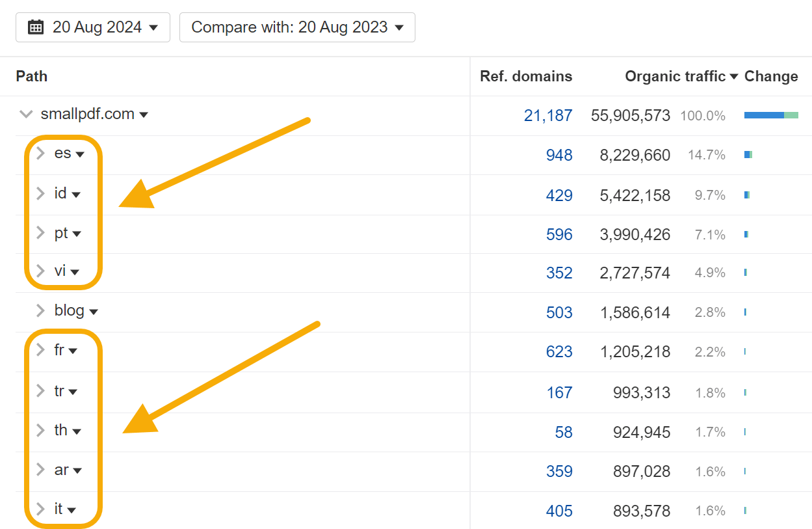This screenshot has width=812, height=529.
Task: Open the 948 referring domains link
Action: coord(559,155)
